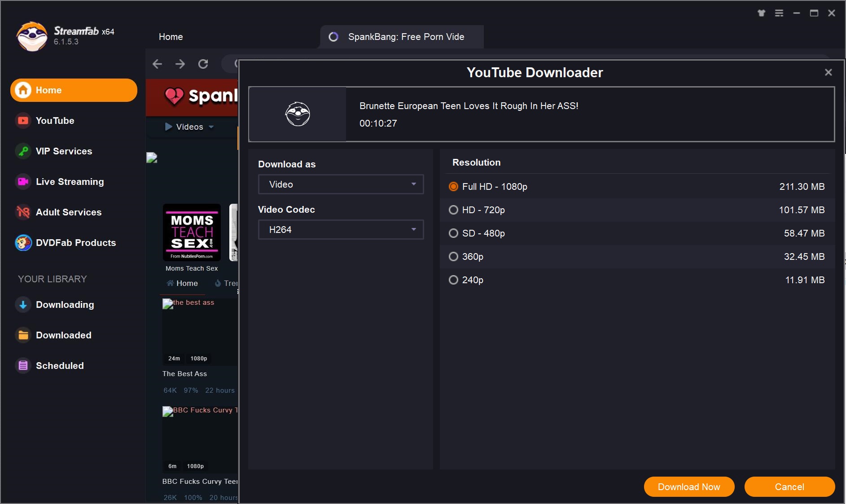
Task: Select the HD - 720p resolution
Action: (454, 210)
